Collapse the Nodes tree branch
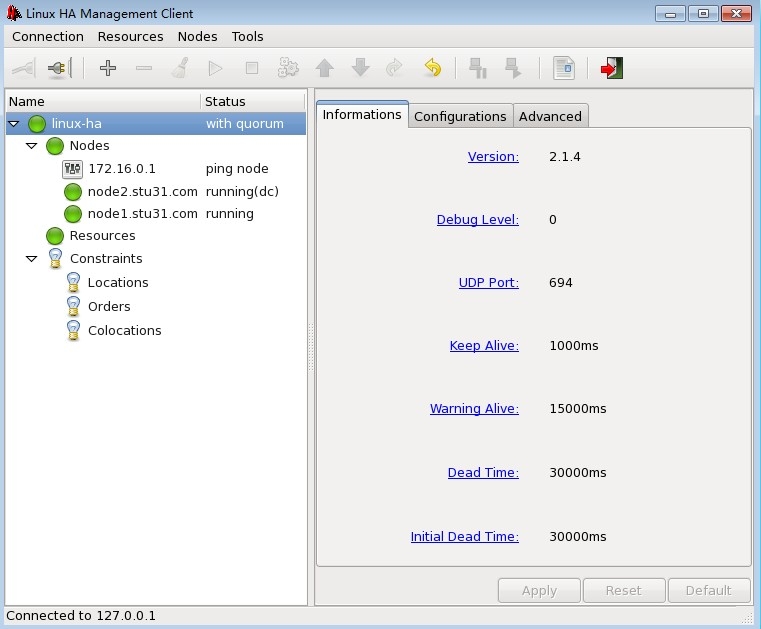761x629 pixels. (32, 146)
